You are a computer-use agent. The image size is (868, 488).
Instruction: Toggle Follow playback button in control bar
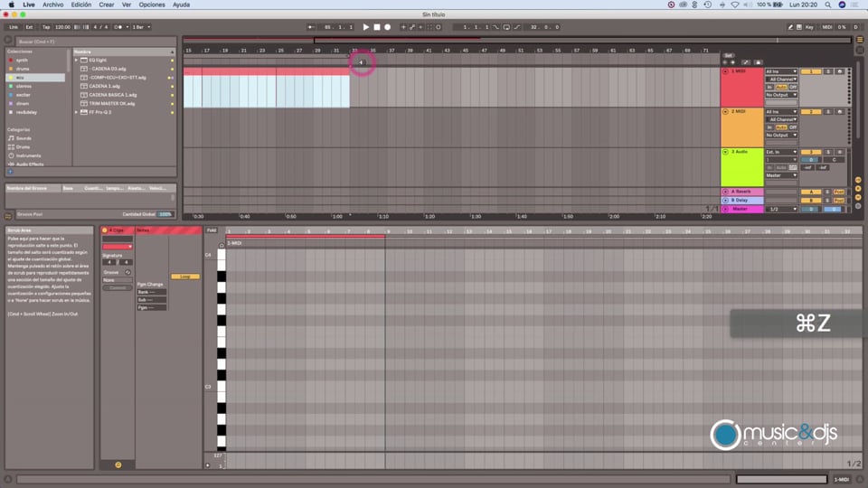coord(311,26)
